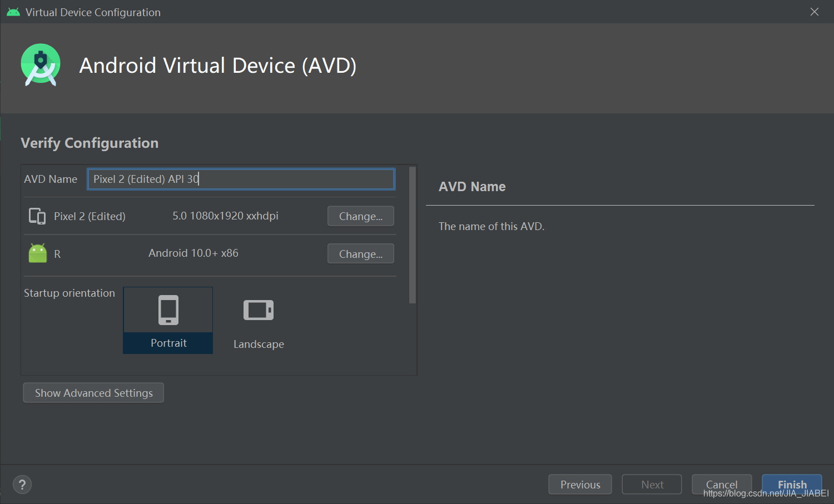The image size is (834, 504).
Task: Go back with the Previous button
Action: point(580,485)
